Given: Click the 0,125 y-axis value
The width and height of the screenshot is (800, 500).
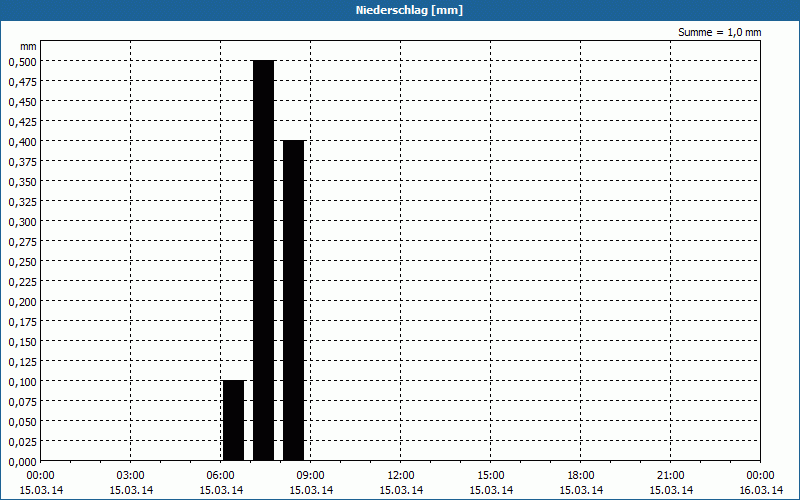Looking at the screenshot, I should (23, 361).
